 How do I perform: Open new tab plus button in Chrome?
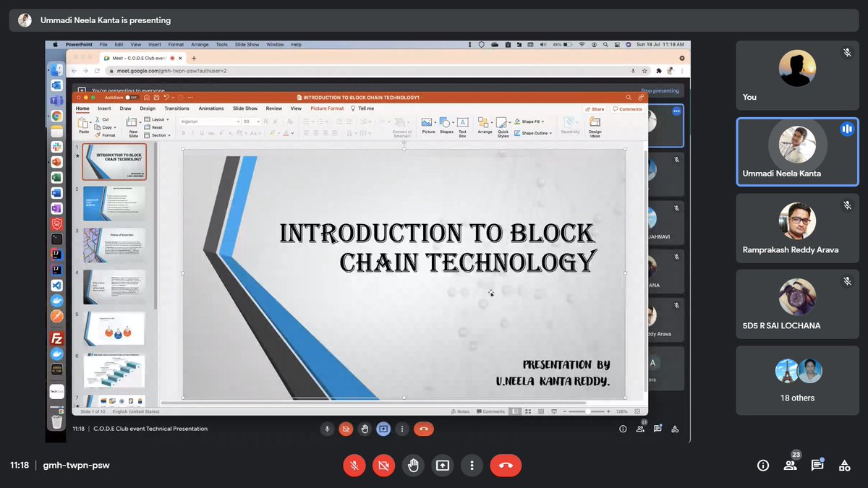(194, 58)
